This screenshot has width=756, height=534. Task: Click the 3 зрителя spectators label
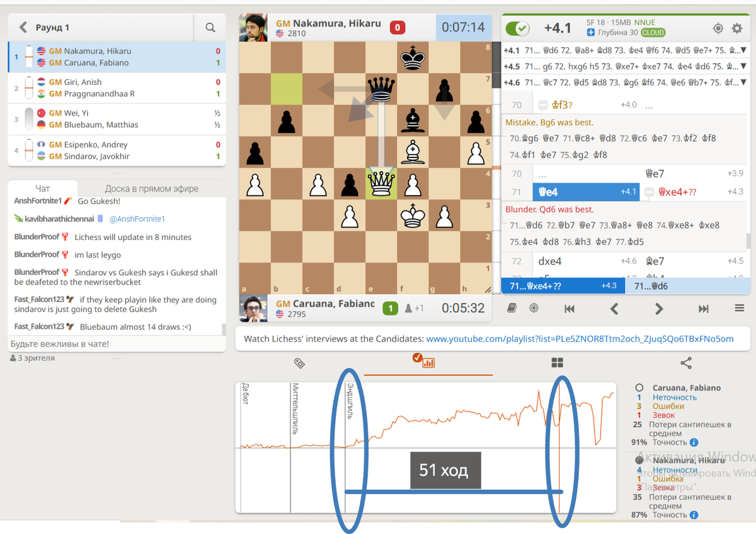pyautogui.click(x=33, y=358)
